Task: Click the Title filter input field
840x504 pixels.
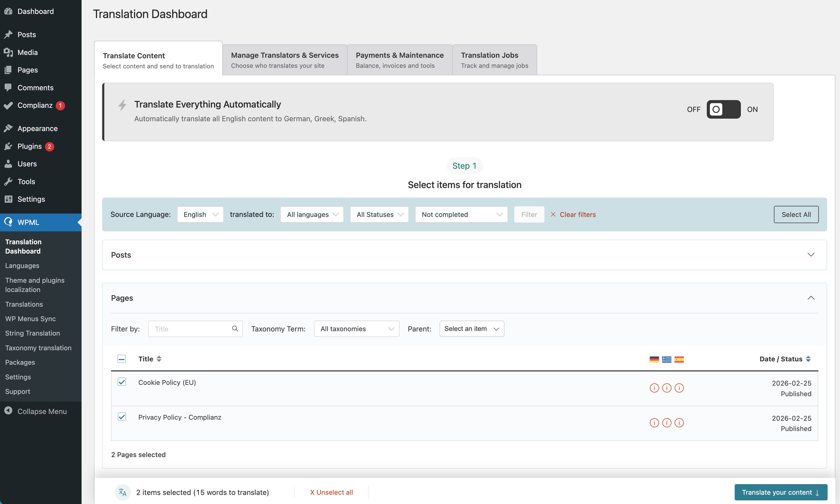Action: [x=190, y=329]
